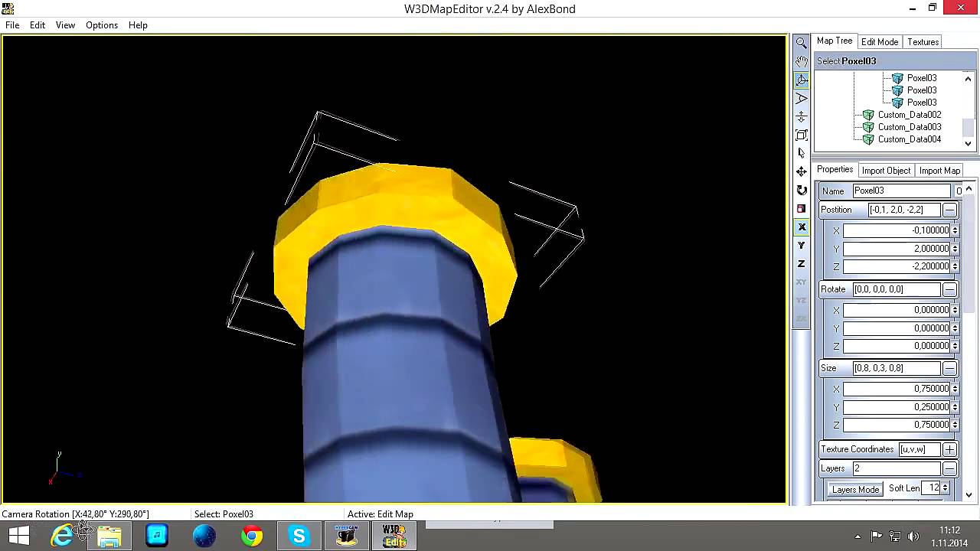Click the Position Z value field

click(897, 266)
